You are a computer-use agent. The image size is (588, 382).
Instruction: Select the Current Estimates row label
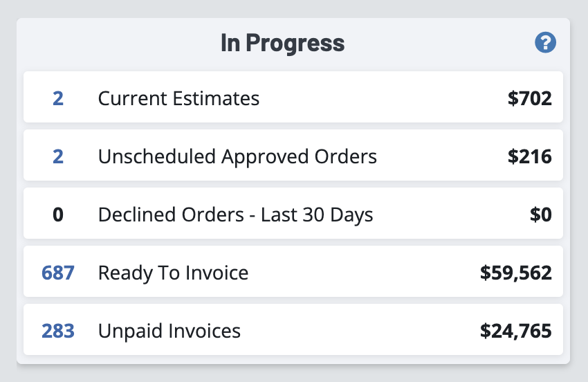(x=178, y=99)
